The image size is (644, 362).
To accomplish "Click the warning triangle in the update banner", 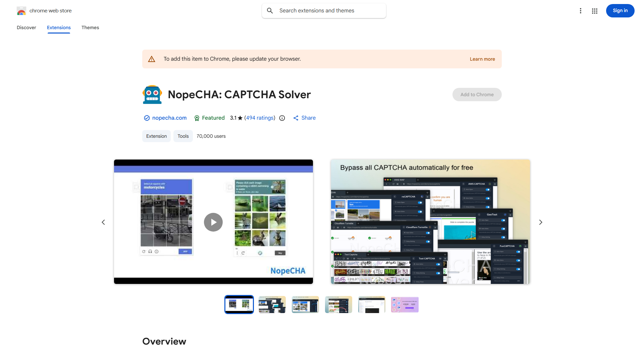I will (152, 59).
